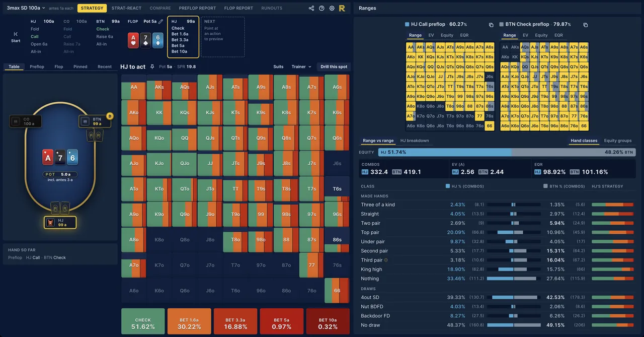Select Bet 3.3a in HJ action list
This screenshot has width=644, height=337.
[180, 40]
